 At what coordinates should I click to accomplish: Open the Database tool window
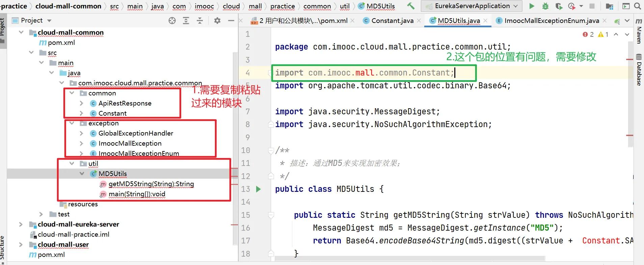639,70
